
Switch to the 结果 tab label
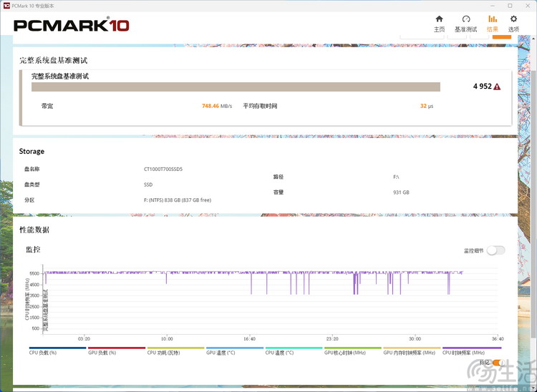(x=493, y=29)
